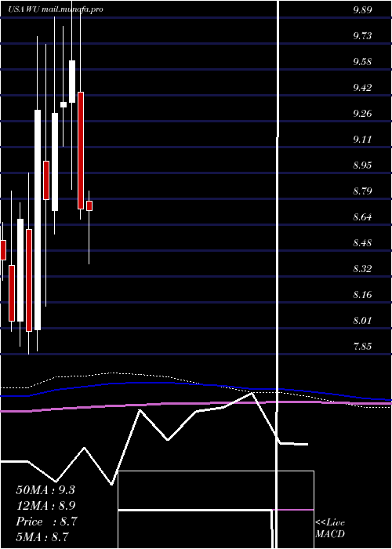Image resolution: width=392 pixels, height=549 pixels.
Task: Select the 9.42 price axis label
Action: [362, 88]
